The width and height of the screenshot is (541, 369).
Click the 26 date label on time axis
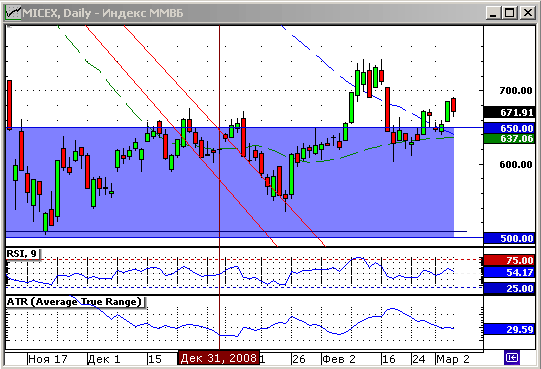tap(299, 359)
